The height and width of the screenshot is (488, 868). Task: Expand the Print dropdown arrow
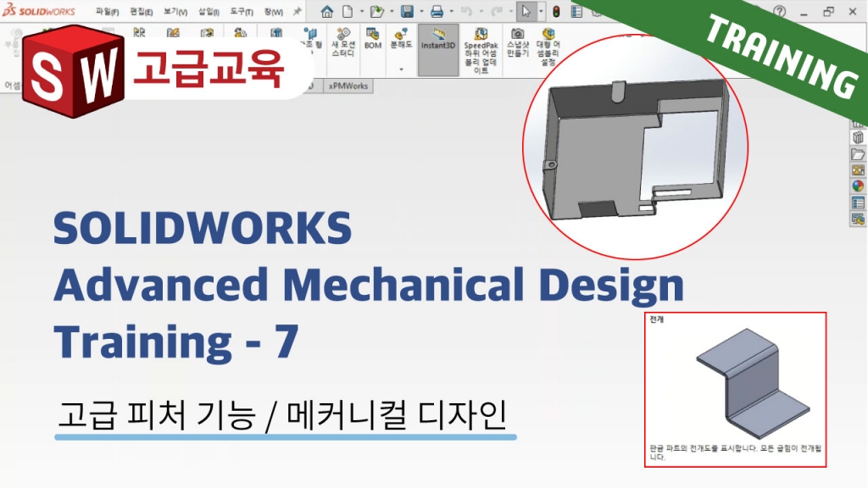point(451,11)
